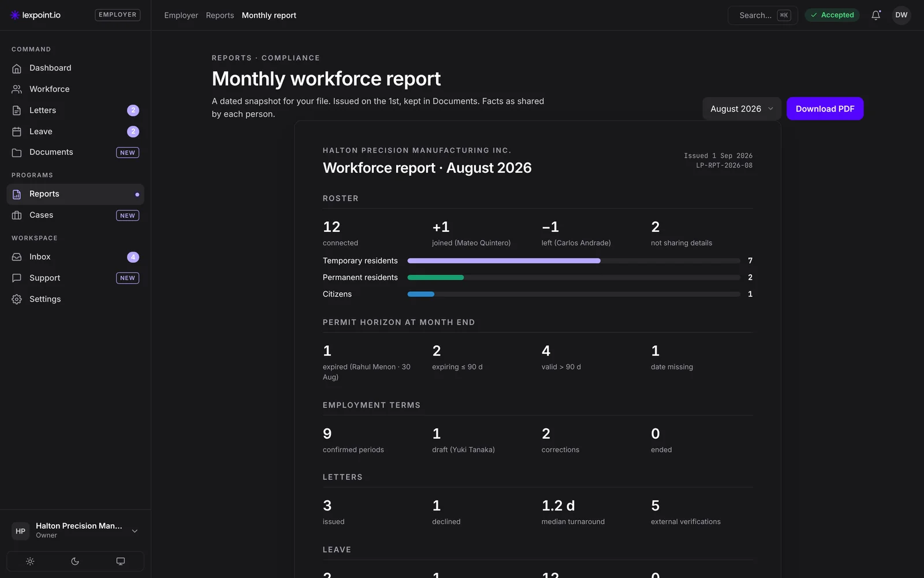Click the Accepted status badge

[832, 15]
